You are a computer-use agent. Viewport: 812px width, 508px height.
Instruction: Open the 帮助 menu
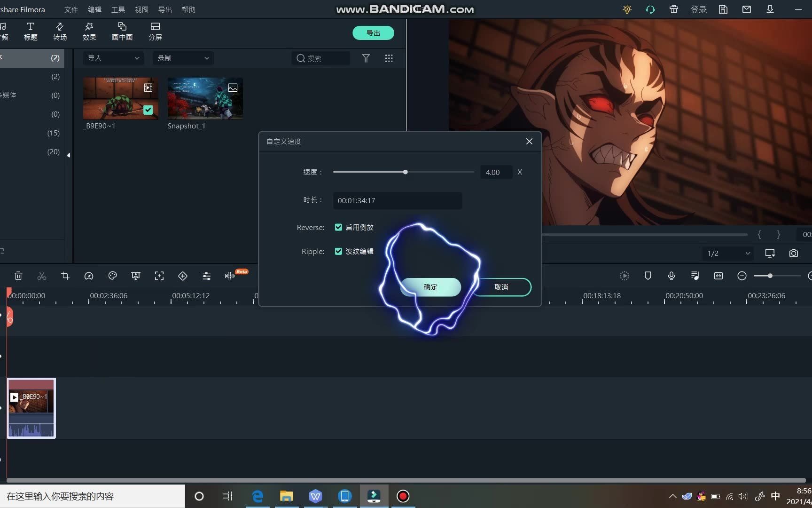[x=188, y=9]
